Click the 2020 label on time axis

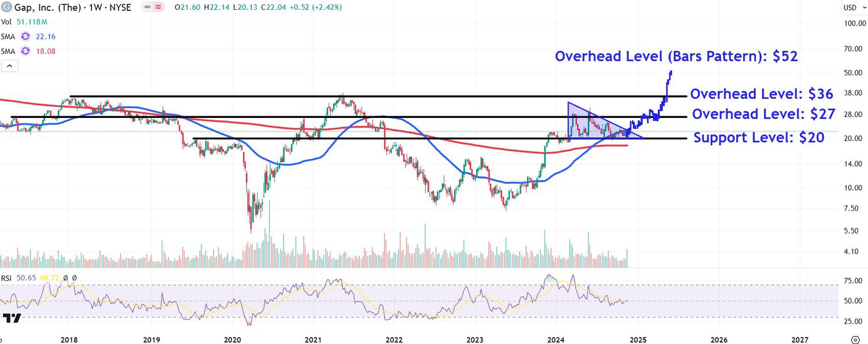[x=232, y=339]
